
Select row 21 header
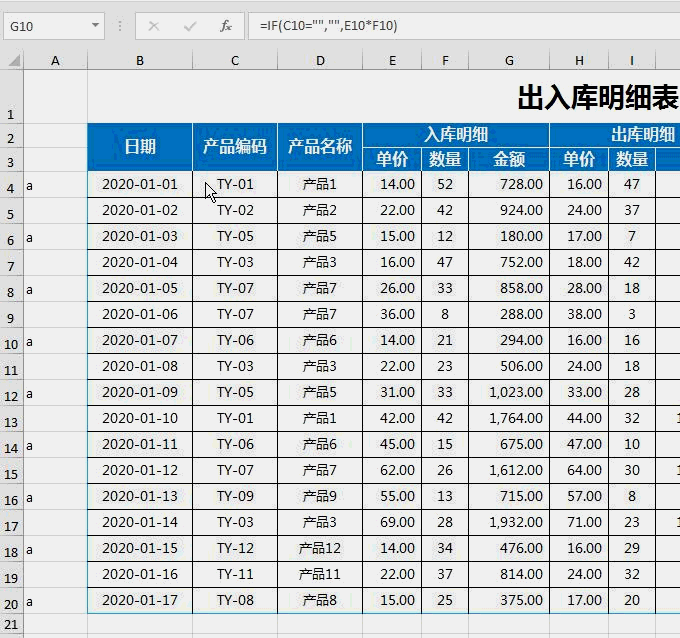pos(11,625)
